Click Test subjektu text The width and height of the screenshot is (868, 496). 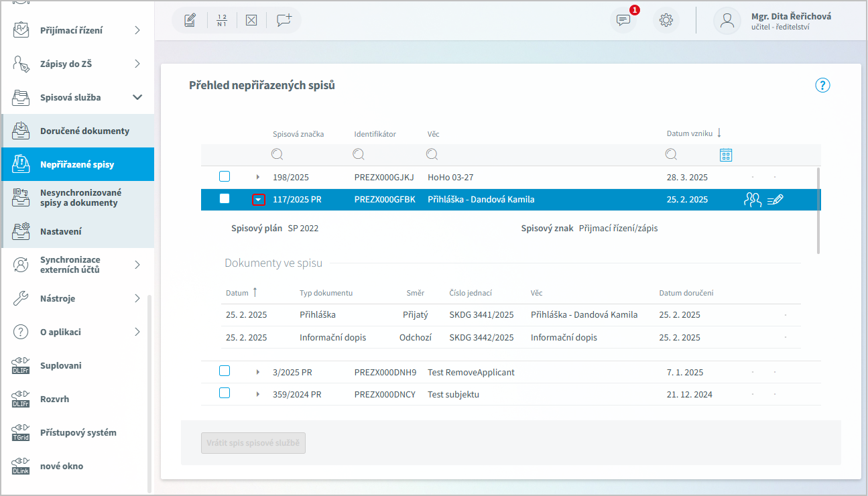pos(453,394)
